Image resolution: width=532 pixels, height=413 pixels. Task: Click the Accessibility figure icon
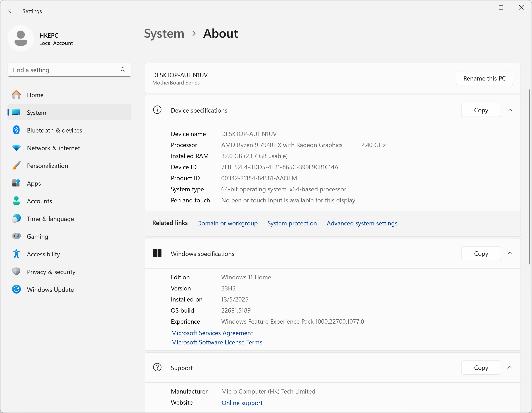(16, 254)
